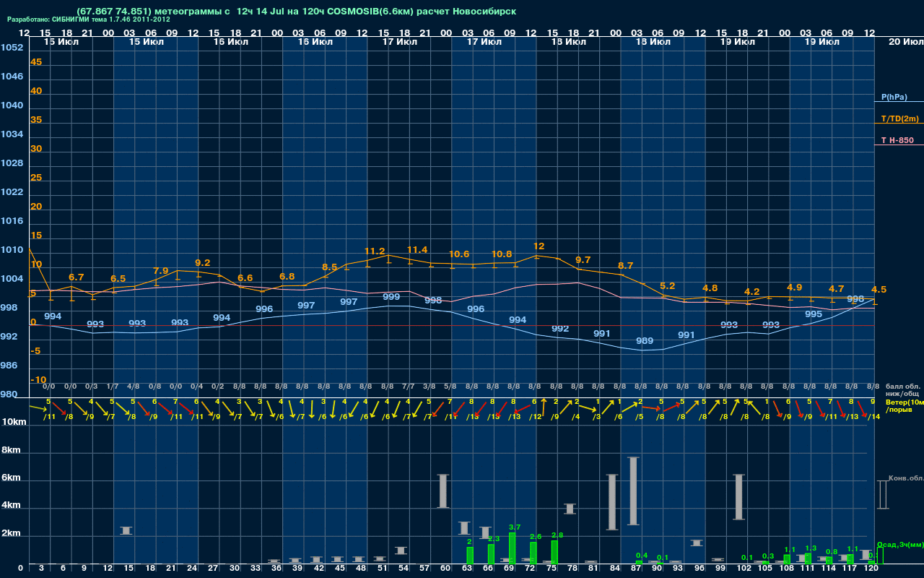Click the meteogram title mentioning COSMOSIB(6.6км)
The height and width of the screenshot is (578, 924).
point(296,12)
